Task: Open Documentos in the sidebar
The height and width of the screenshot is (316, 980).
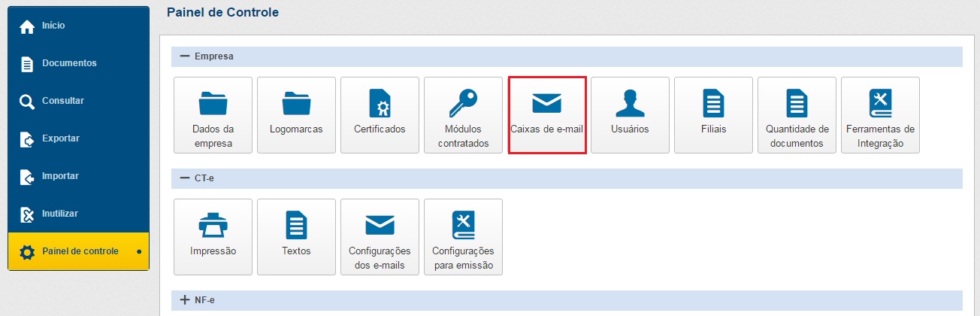Action: 69,63
